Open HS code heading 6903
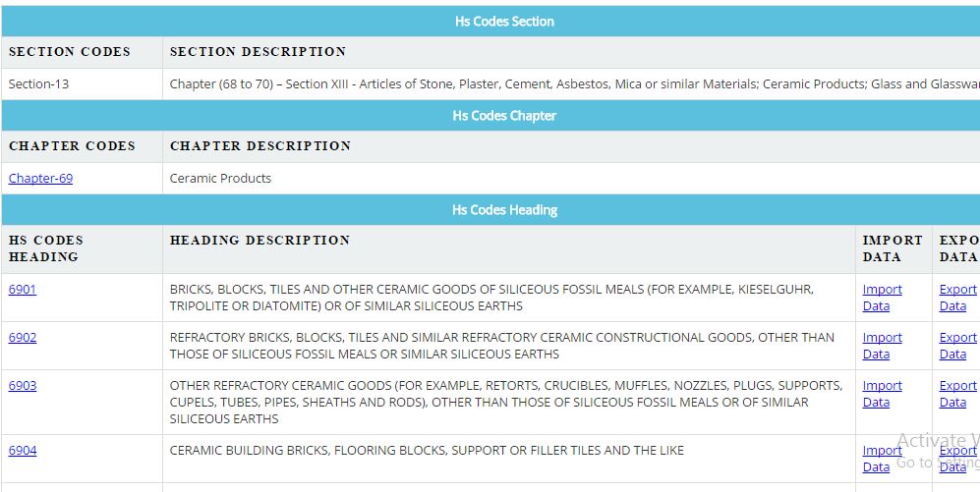 (x=23, y=386)
